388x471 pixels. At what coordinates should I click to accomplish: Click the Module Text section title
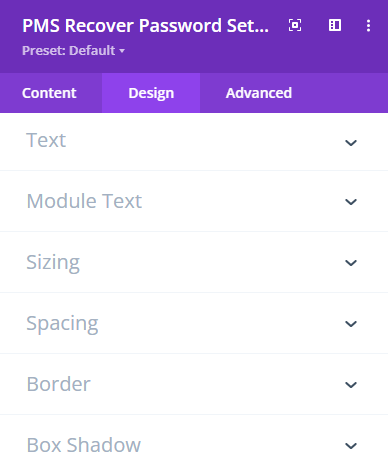[84, 201]
